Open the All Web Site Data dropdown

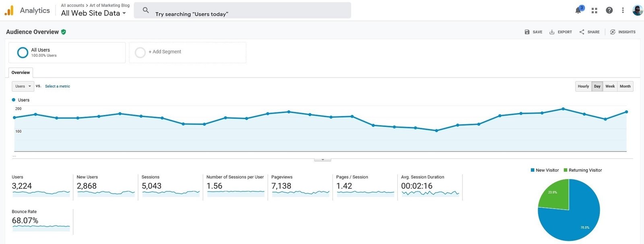tap(93, 13)
